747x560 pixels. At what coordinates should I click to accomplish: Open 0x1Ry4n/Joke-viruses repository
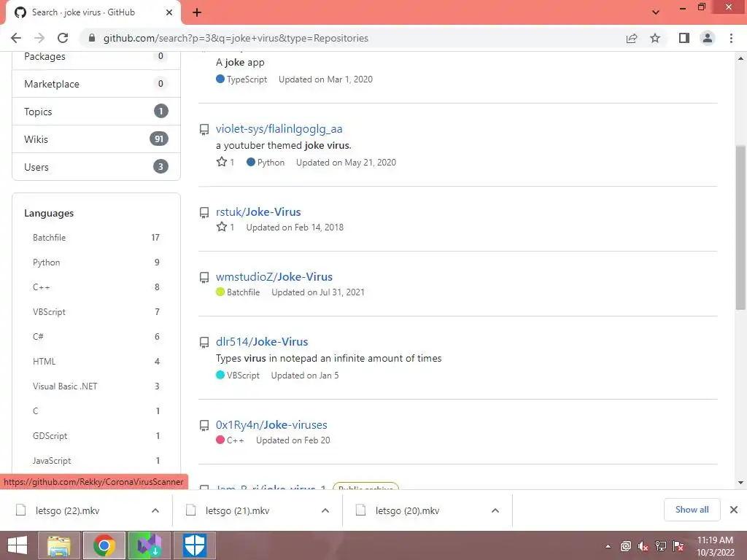tap(271, 425)
